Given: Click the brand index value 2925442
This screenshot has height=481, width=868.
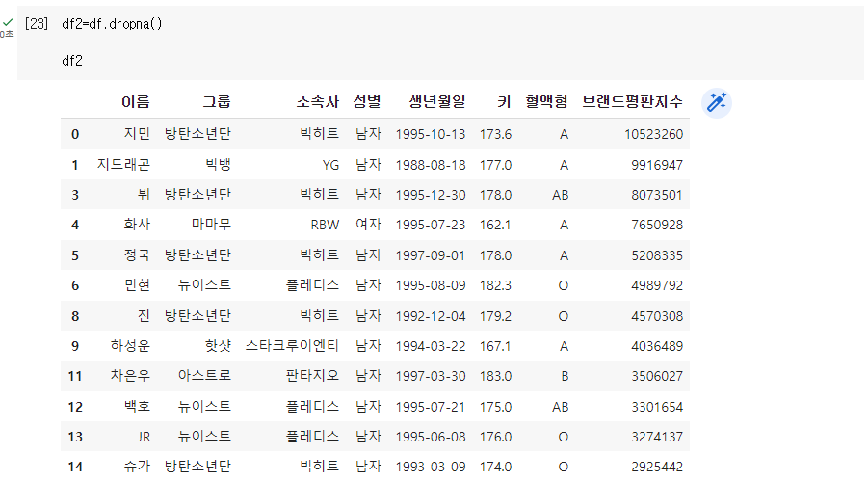Looking at the screenshot, I should point(657,468).
